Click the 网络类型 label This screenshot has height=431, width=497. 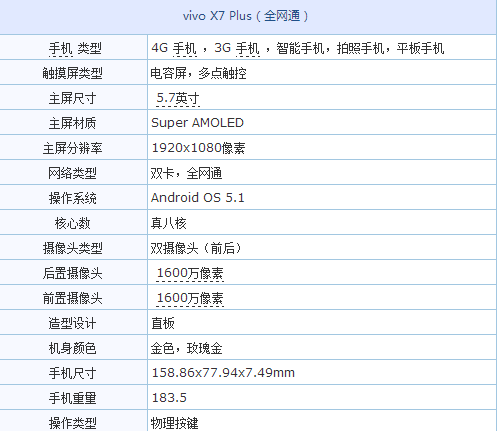(x=72, y=173)
